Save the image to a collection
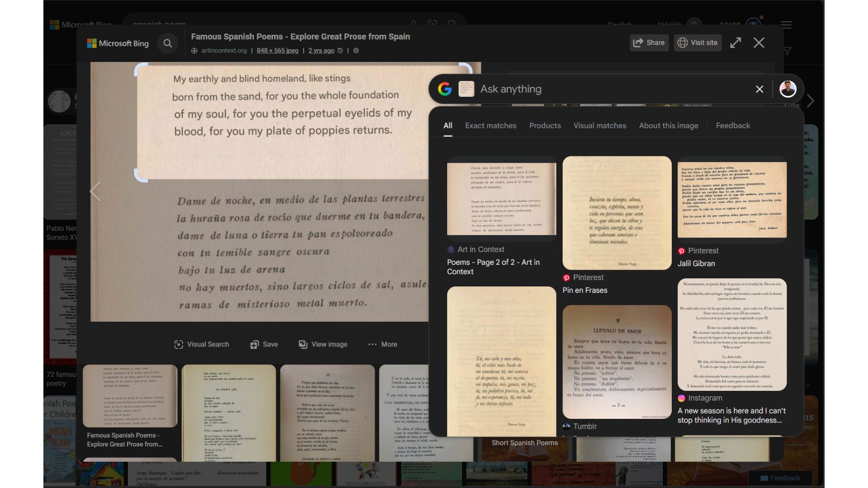This screenshot has width=868, height=488. [264, 344]
